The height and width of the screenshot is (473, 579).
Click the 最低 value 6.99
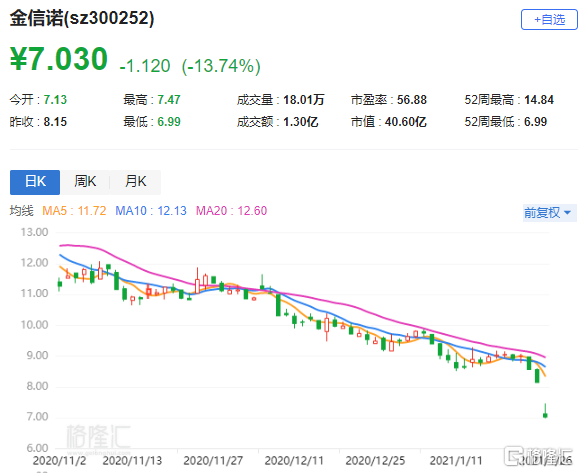point(169,122)
